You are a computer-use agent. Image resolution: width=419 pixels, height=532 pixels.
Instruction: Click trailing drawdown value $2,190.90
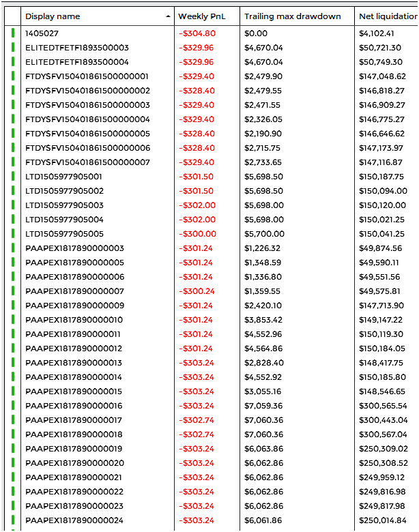point(263,133)
